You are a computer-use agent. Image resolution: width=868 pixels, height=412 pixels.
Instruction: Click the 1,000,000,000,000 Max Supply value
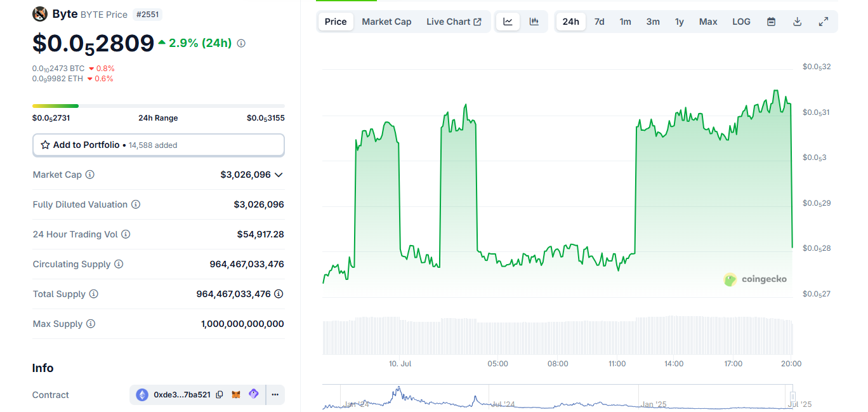pyautogui.click(x=242, y=324)
